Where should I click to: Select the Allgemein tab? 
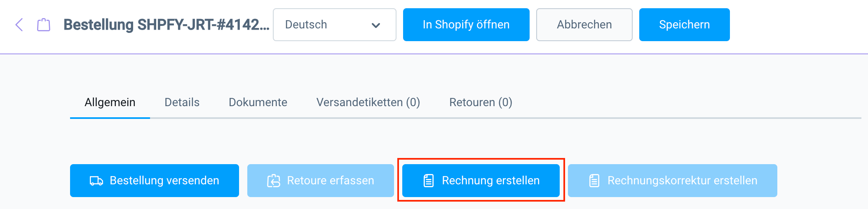110,102
